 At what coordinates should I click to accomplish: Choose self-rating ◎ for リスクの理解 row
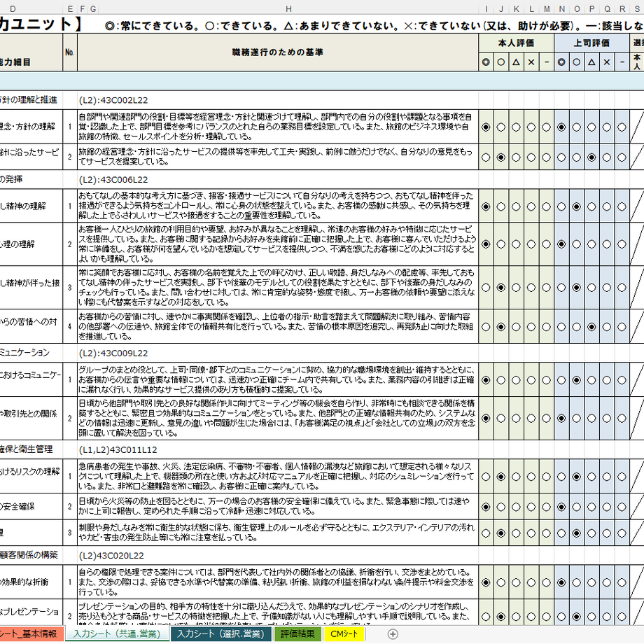tap(486, 477)
